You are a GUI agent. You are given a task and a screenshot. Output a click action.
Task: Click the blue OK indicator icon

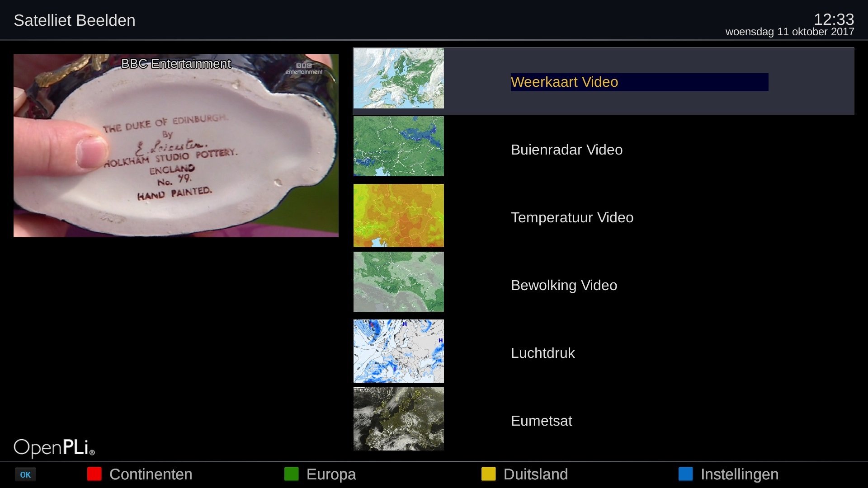(25, 474)
